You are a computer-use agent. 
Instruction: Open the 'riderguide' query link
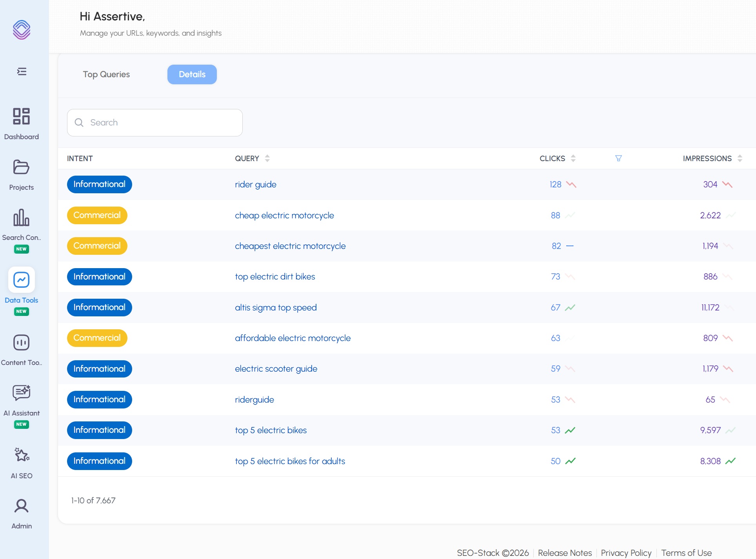coord(254,400)
